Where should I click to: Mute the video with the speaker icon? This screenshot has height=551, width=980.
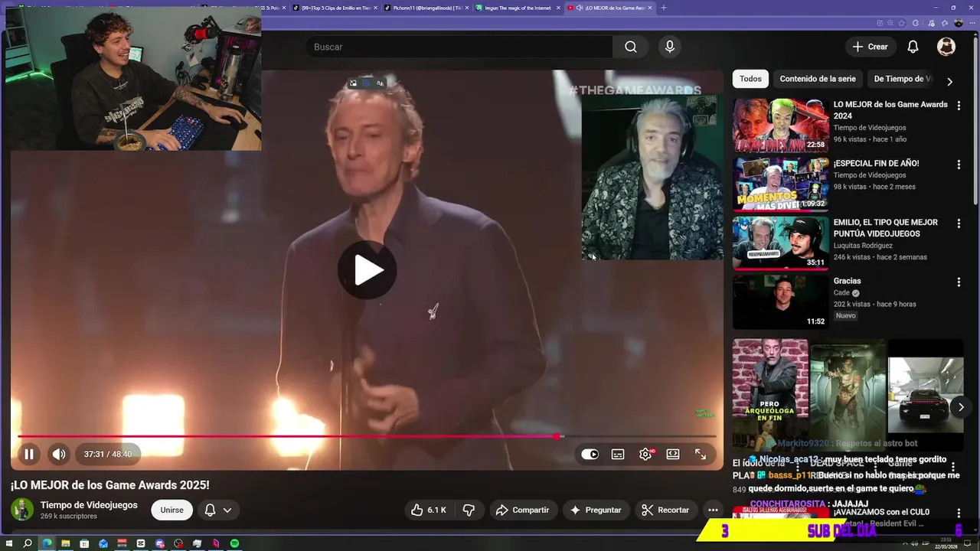tap(59, 454)
